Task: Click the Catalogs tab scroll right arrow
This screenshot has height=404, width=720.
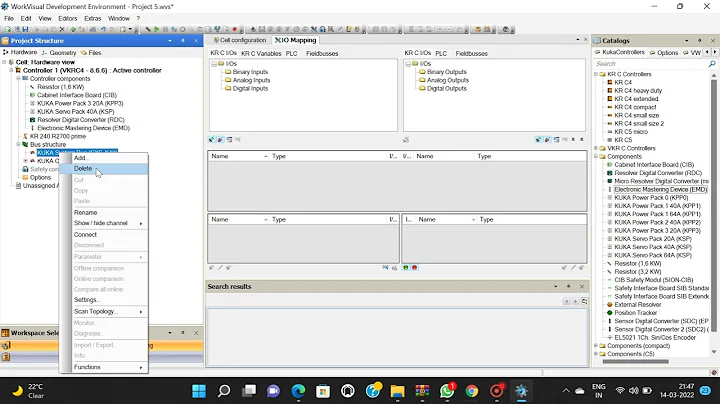Action: tap(714, 52)
